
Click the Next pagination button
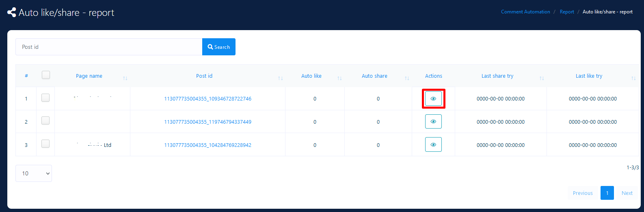(x=627, y=193)
